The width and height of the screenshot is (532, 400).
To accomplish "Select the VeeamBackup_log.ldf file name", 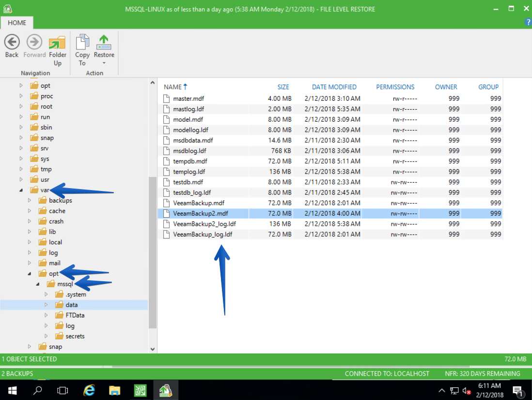I will [203, 234].
